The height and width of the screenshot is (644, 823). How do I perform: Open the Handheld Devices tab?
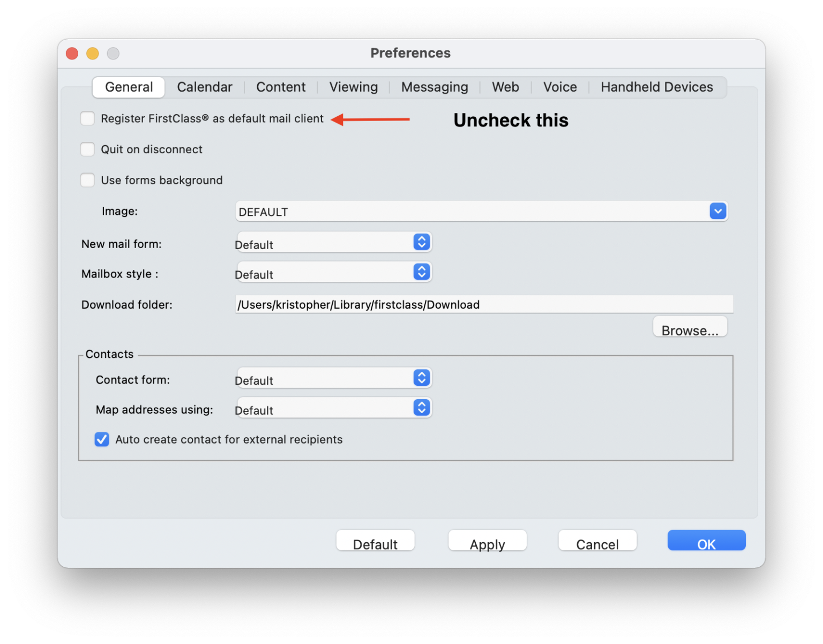coord(656,87)
